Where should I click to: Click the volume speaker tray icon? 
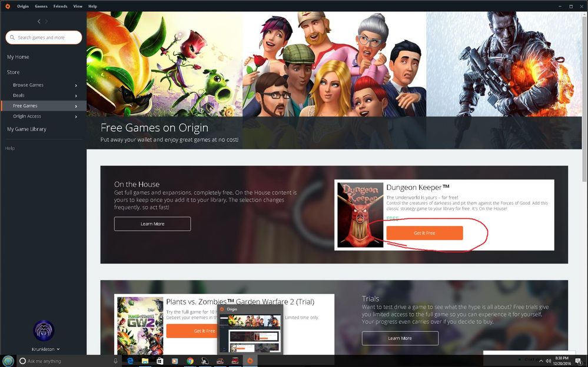pos(548,361)
